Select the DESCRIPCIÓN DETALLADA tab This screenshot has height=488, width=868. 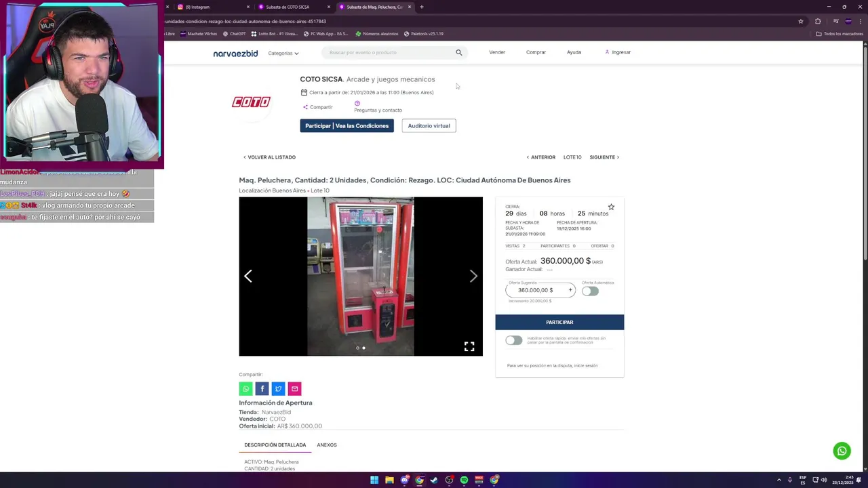[x=275, y=445]
